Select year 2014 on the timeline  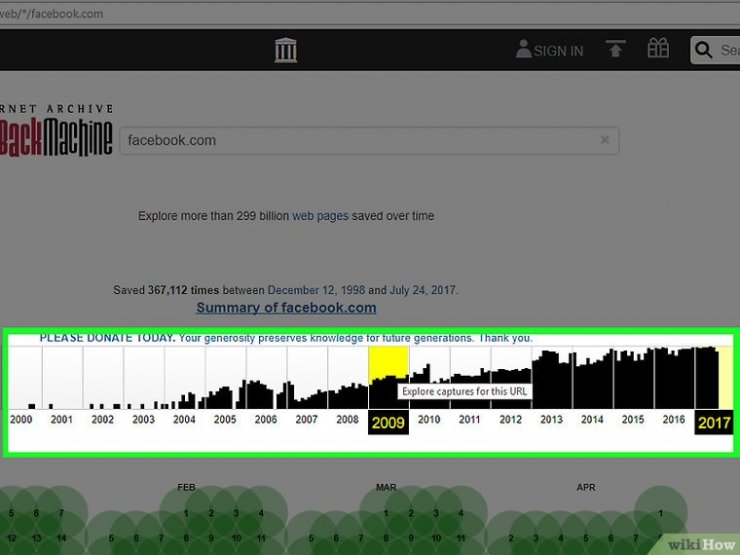(x=592, y=420)
